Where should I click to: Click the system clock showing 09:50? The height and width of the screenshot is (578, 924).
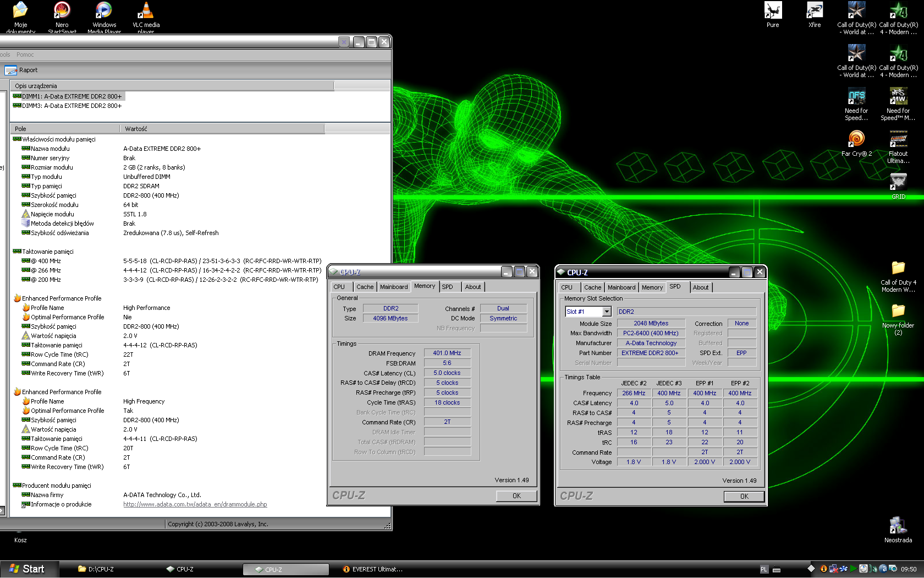[909, 569]
